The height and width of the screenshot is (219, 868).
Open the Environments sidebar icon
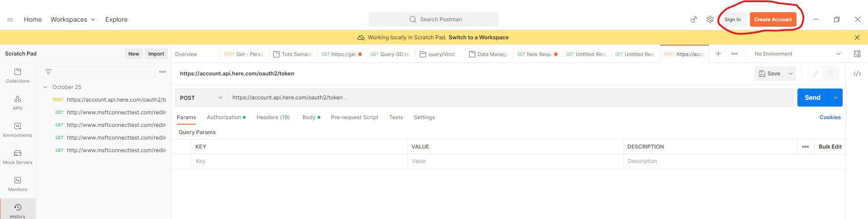[18, 130]
